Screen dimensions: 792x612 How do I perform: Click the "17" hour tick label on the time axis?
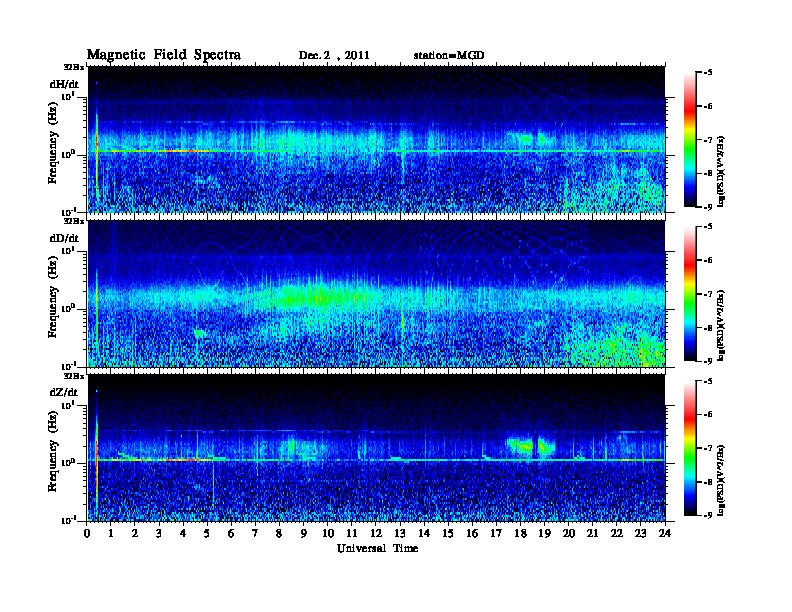click(x=496, y=533)
